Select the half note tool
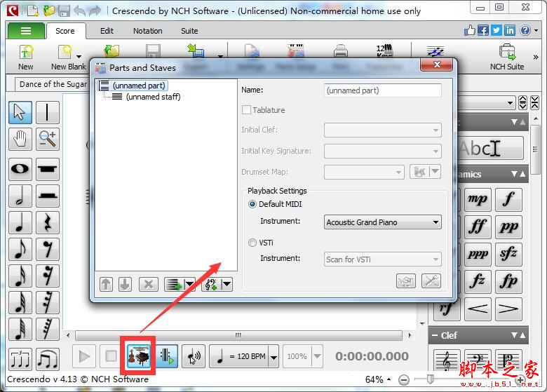 coord(20,196)
